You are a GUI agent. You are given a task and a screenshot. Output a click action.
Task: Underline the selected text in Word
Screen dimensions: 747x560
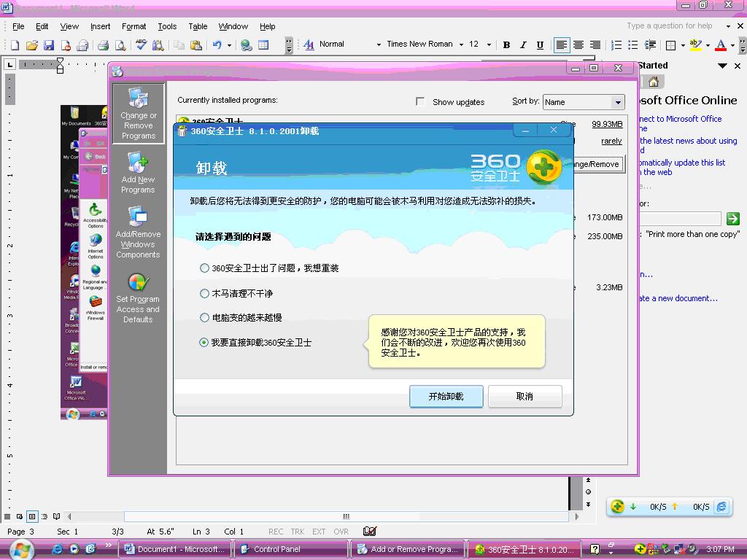pyautogui.click(x=540, y=44)
